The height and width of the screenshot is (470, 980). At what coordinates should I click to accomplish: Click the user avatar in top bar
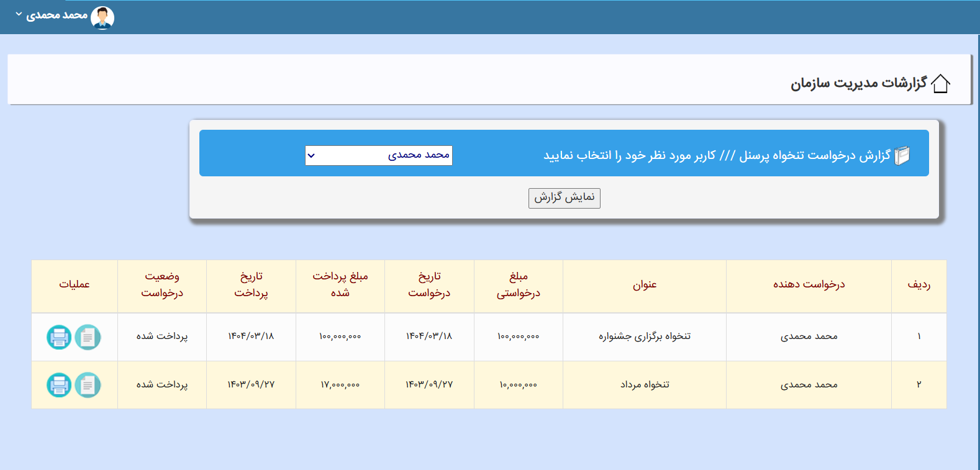(102, 17)
